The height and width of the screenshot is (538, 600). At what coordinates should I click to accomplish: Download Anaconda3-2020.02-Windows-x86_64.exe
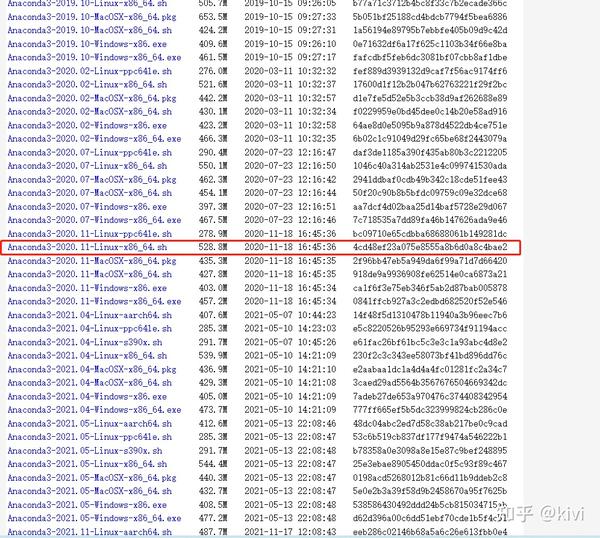94,139
